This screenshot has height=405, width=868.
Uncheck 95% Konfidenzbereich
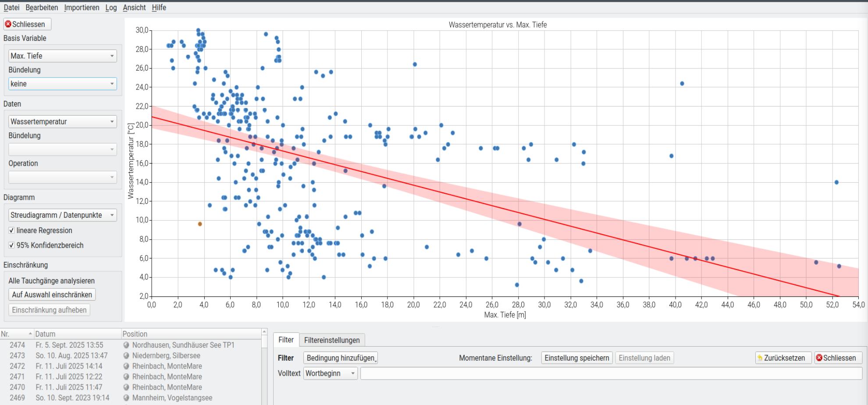click(x=11, y=245)
